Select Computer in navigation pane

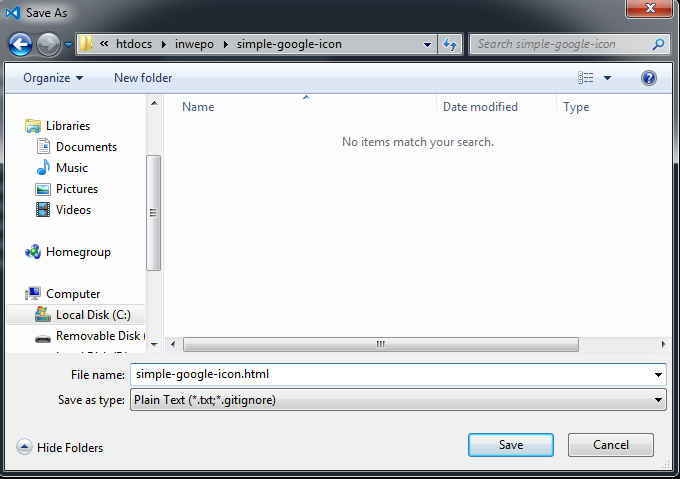73,294
